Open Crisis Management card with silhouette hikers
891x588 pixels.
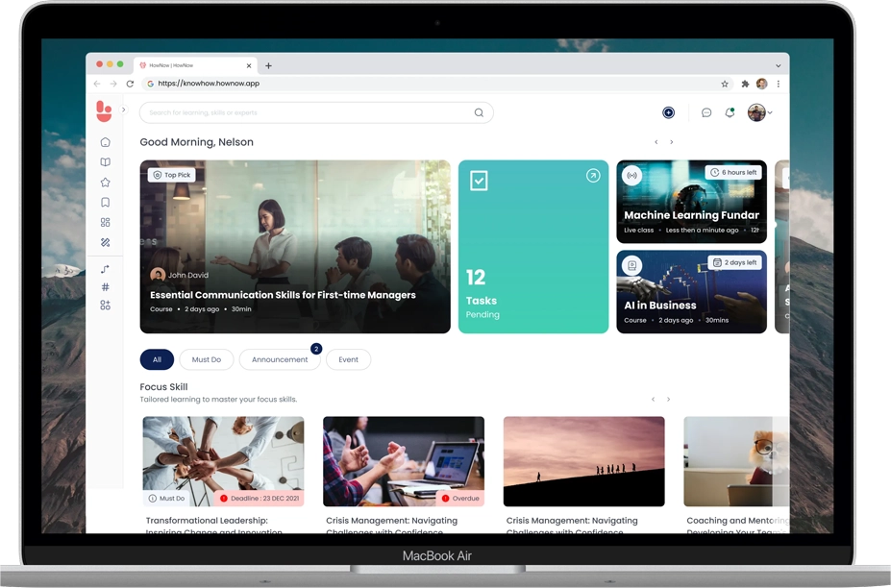(x=583, y=461)
